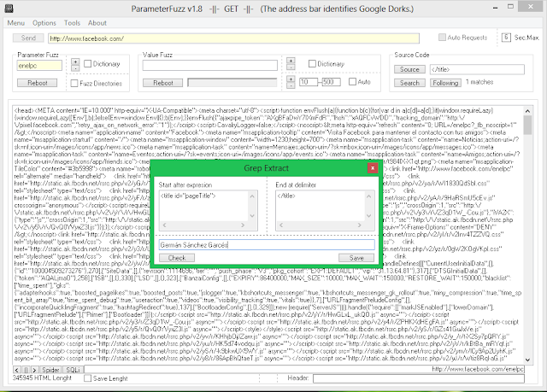Click the '1 matches' text in Source Code
The image size is (547, 392).
point(479,82)
